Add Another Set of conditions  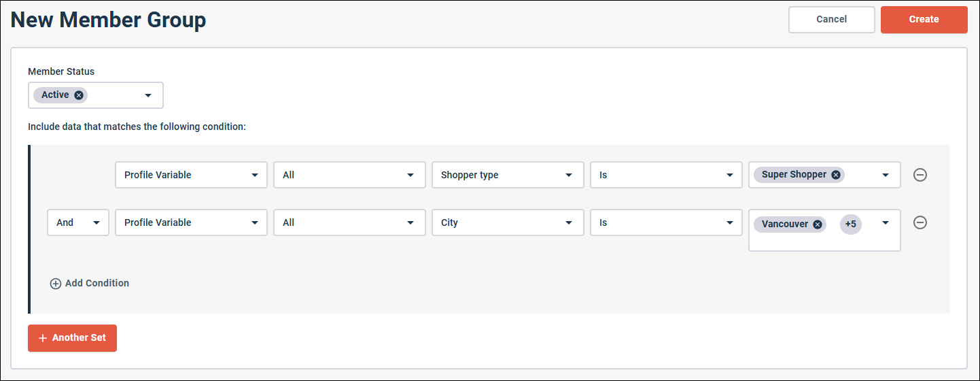72,338
